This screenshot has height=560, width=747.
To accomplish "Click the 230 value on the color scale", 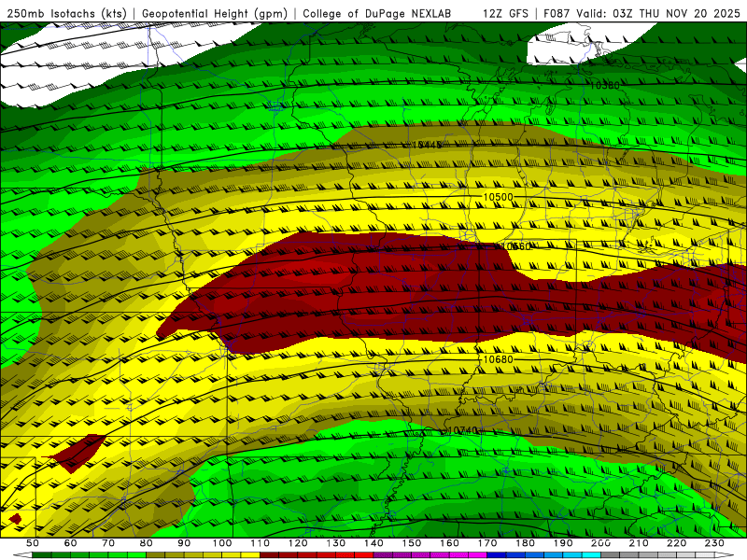I will click(x=714, y=543).
